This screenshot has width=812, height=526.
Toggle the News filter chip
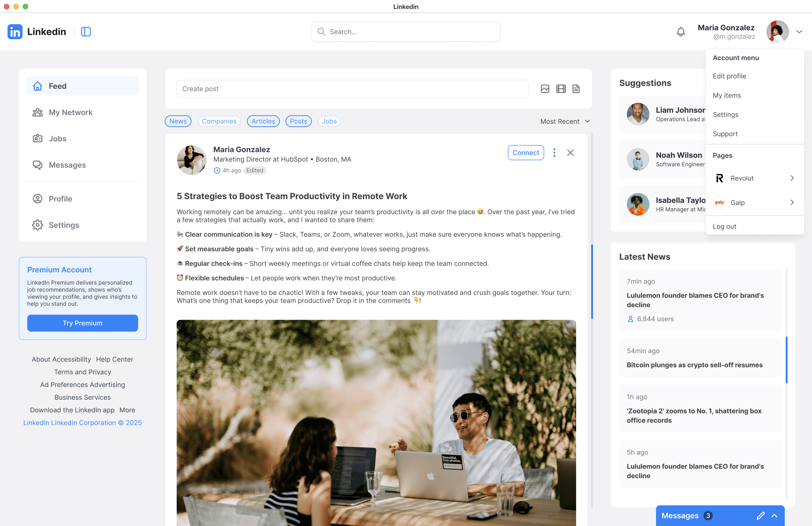pos(178,121)
